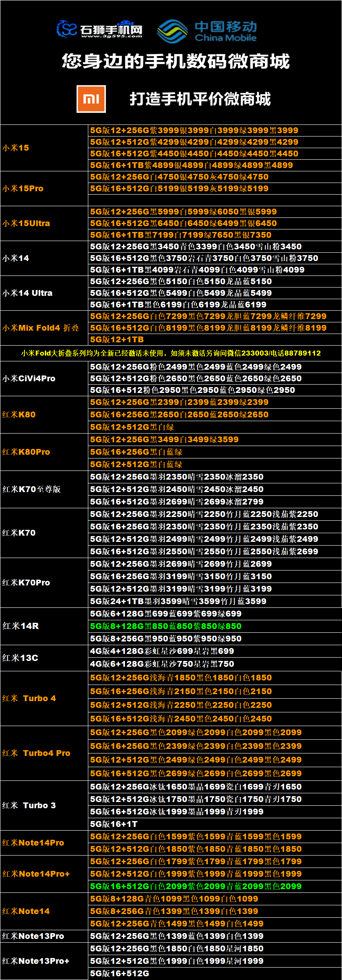
Task: Click 红米K80 12+512G黑白绿 row
Action: pyautogui.click(x=215, y=427)
